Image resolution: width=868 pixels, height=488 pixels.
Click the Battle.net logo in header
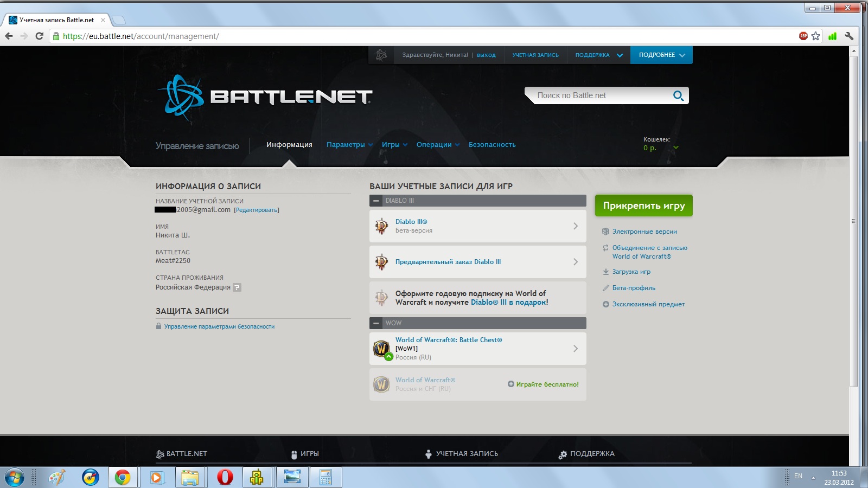click(265, 97)
